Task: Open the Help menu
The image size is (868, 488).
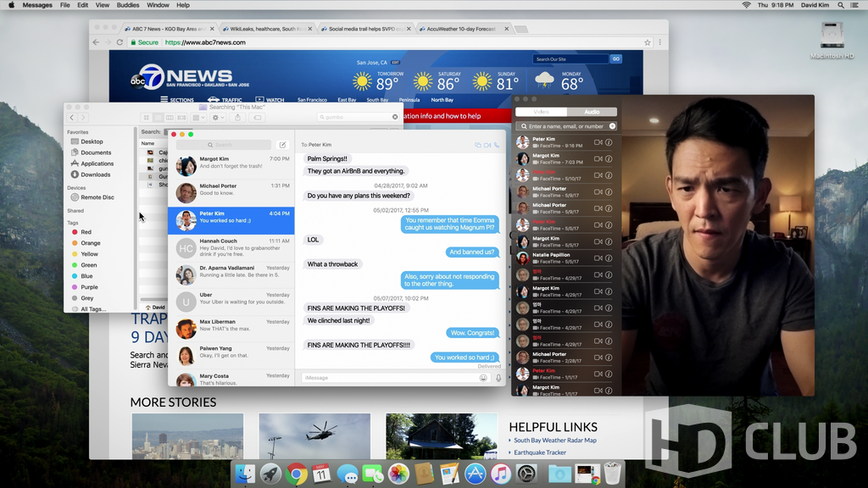Action: [x=183, y=5]
